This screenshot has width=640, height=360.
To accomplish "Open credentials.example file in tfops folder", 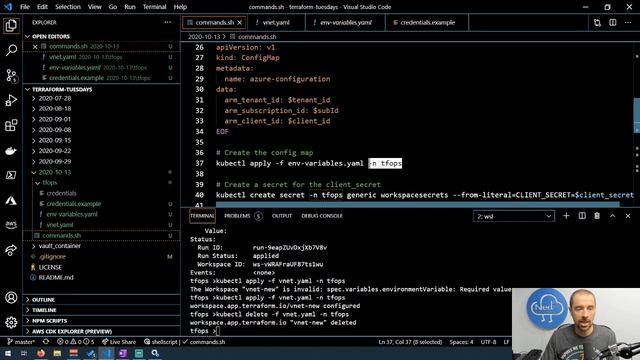I will click(73, 204).
